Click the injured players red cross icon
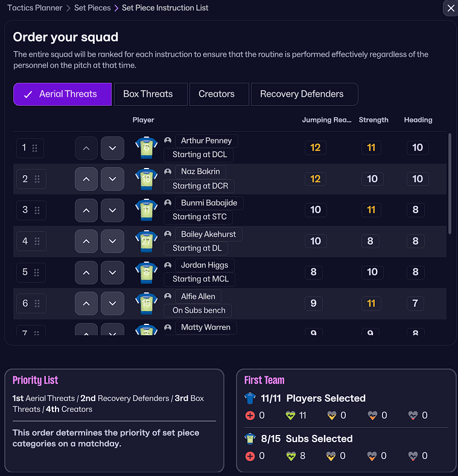 pyautogui.click(x=250, y=416)
